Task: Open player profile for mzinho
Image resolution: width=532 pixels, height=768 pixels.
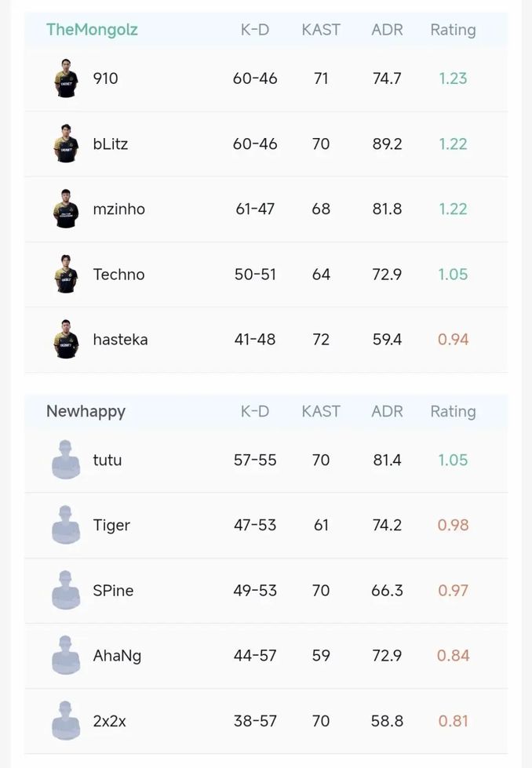Action: [x=118, y=209]
